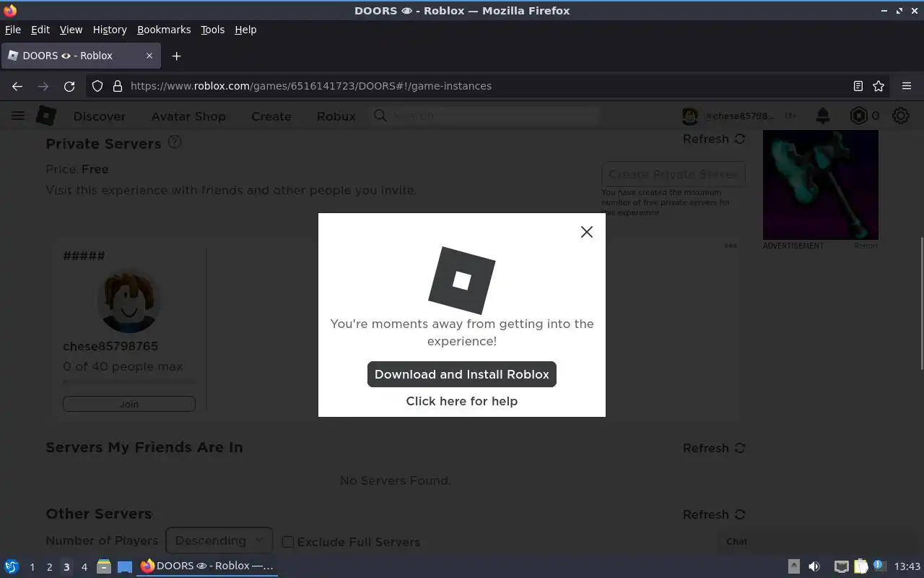Click the chese85798765 avatar image
This screenshot has height=578, width=924.
tap(128, 301)
